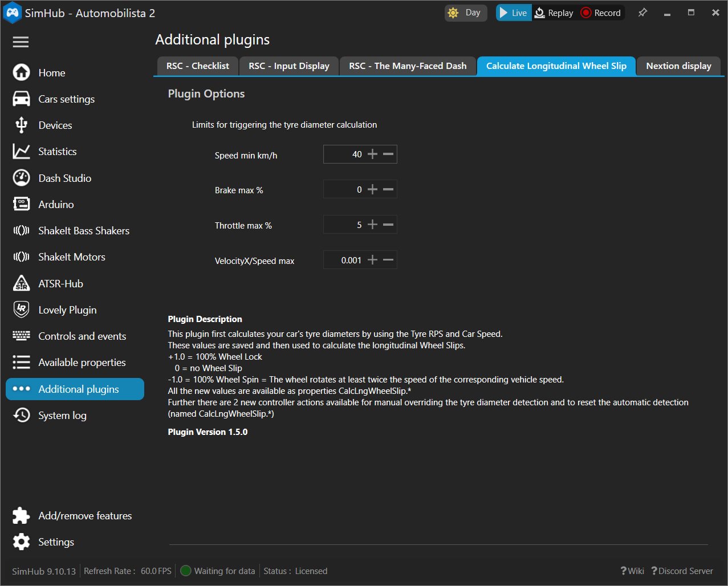
Task: Select Additional plugins in sidebar
Action: coord(75,389)
